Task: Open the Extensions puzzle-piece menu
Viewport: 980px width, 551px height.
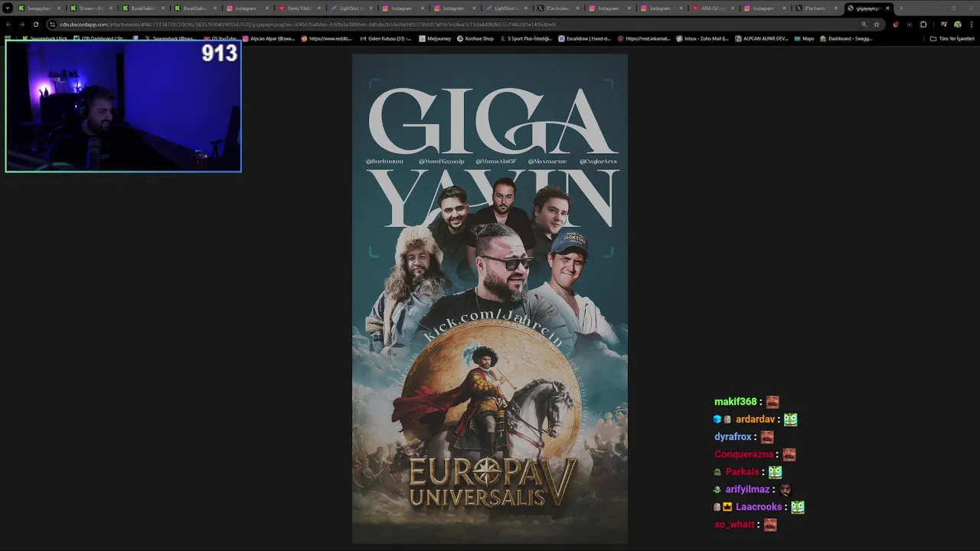Action: coord(923,24)
